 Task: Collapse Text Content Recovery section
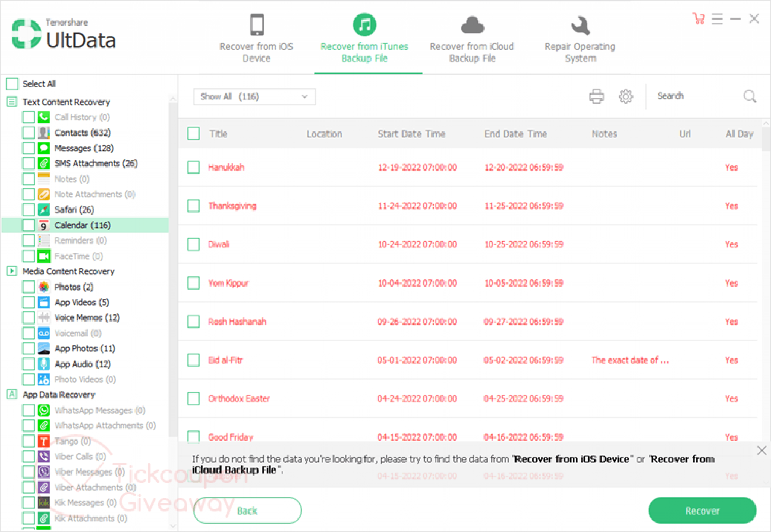coord(12,102)
